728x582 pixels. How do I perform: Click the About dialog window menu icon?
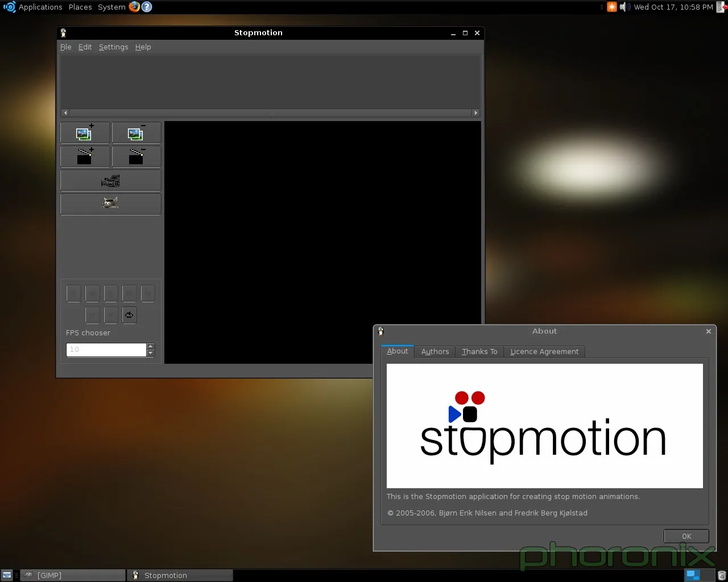[381, 331]
